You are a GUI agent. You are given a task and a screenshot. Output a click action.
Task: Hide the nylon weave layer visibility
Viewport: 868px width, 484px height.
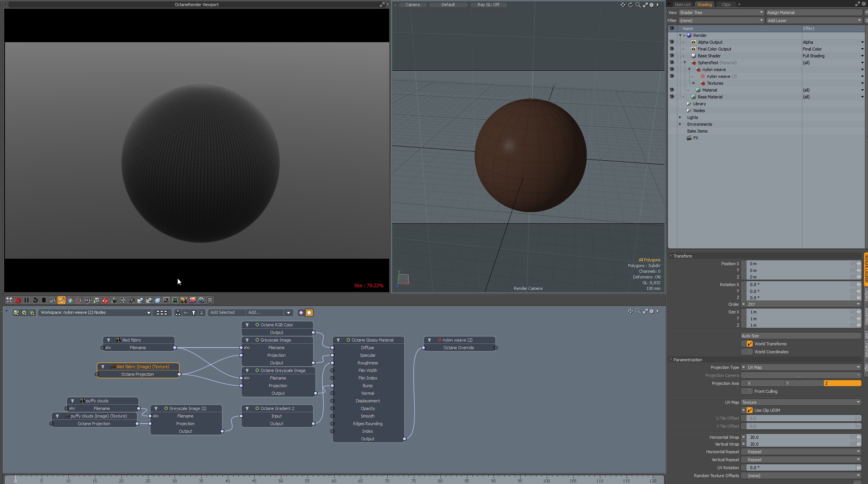point(672,70)
